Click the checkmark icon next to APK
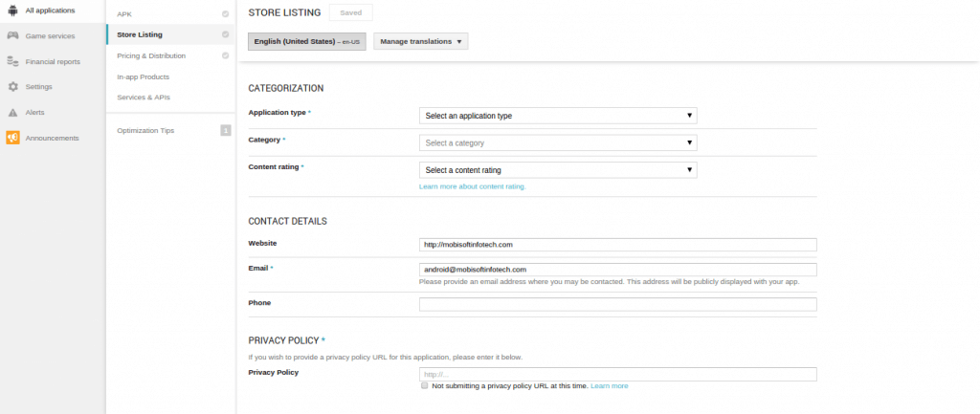The width and height of the screenshot is (980, 414). [225, 14]
